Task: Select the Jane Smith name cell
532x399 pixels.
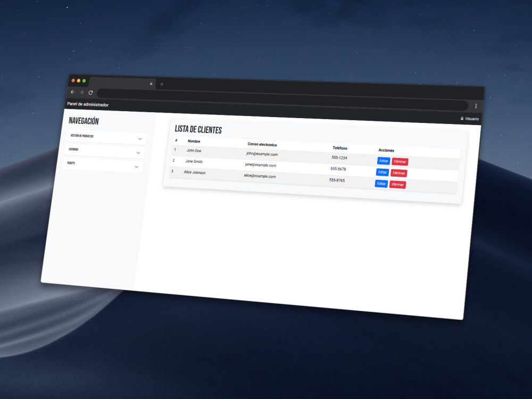Action: coord(194,162)
